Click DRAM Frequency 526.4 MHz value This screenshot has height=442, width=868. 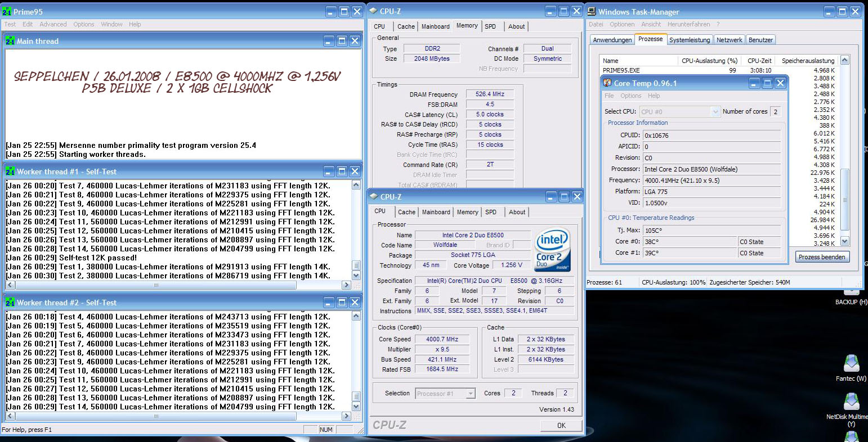[489, 94]
